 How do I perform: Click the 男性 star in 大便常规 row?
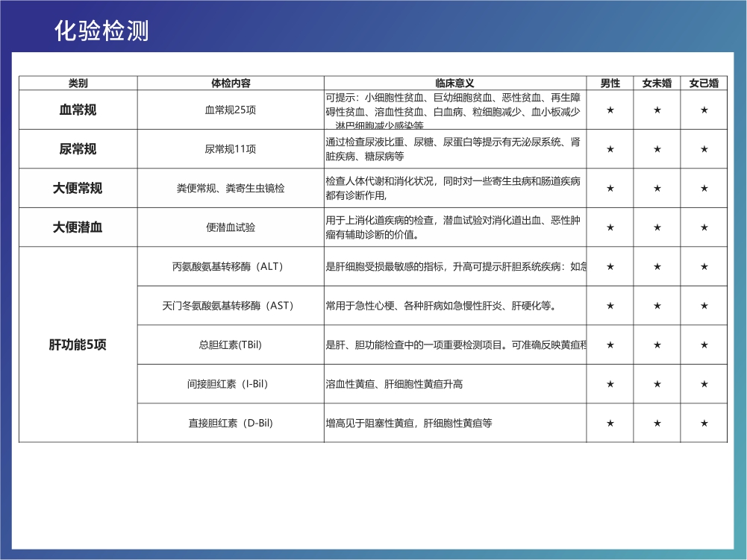[610, 188]
